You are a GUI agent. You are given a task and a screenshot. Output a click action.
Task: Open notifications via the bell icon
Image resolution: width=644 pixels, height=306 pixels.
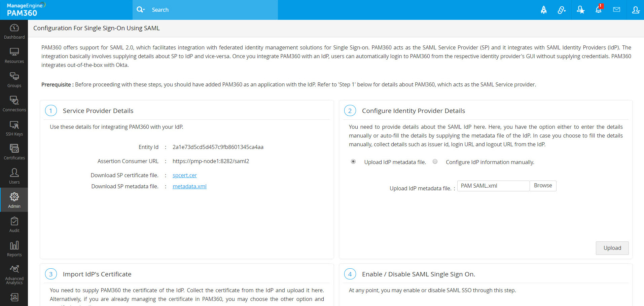[x=599, y=9]
